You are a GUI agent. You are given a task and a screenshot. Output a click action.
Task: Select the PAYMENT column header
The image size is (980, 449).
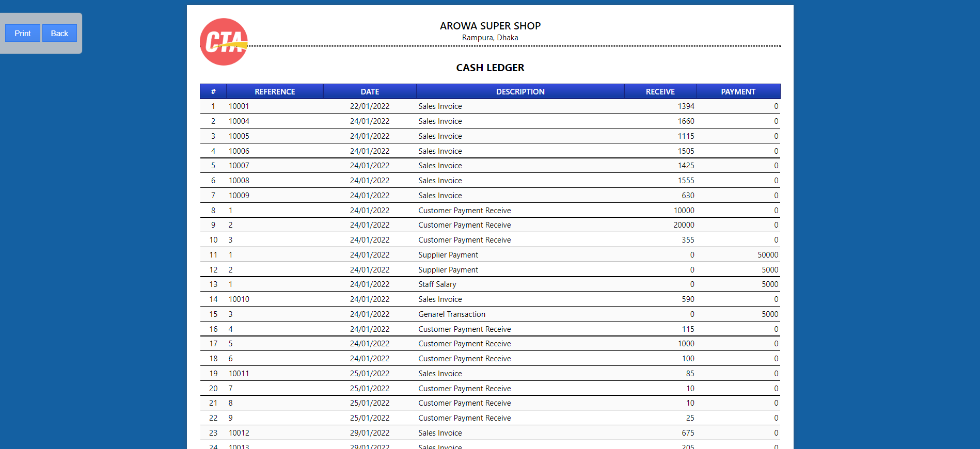[738, 91]
